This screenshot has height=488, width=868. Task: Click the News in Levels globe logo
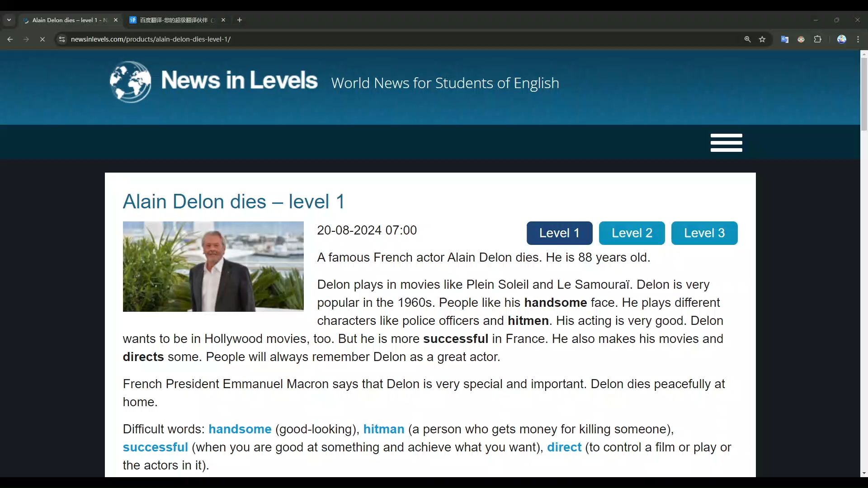pos(131,82)
